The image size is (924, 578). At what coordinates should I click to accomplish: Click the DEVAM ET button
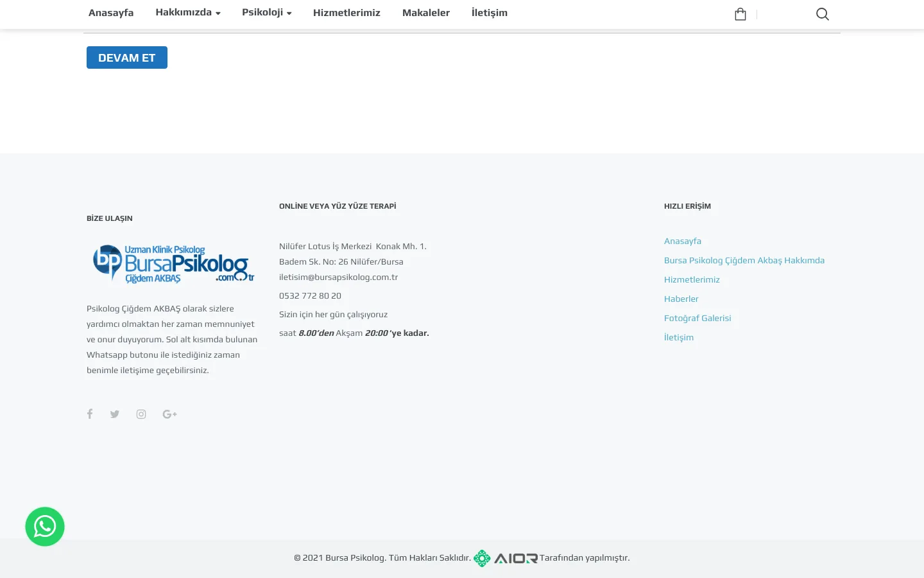(x=127, y=58)
